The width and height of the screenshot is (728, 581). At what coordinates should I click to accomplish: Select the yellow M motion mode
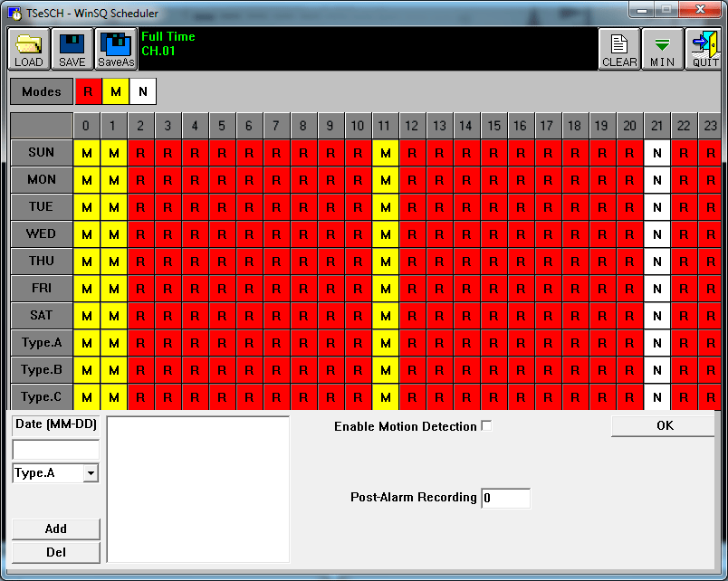(116, 91)
